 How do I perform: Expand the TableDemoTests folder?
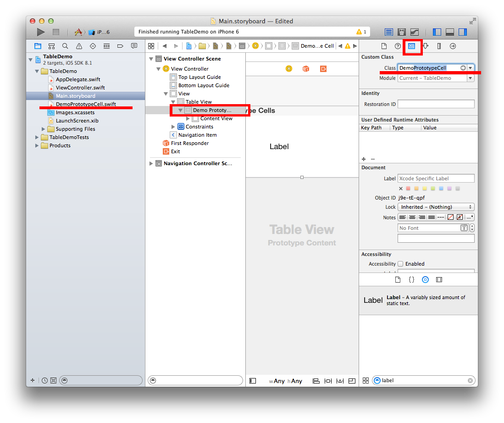pyautogui.click(x=37, y=137)
